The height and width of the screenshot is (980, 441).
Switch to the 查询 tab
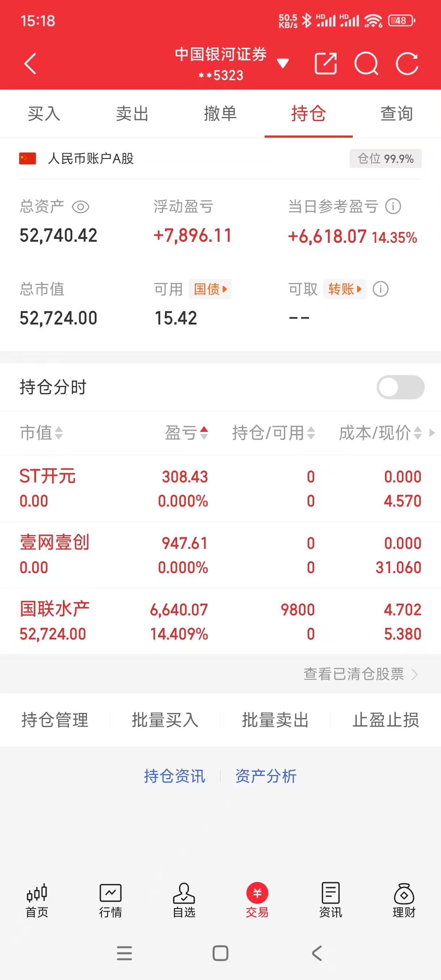click(397, 114)
